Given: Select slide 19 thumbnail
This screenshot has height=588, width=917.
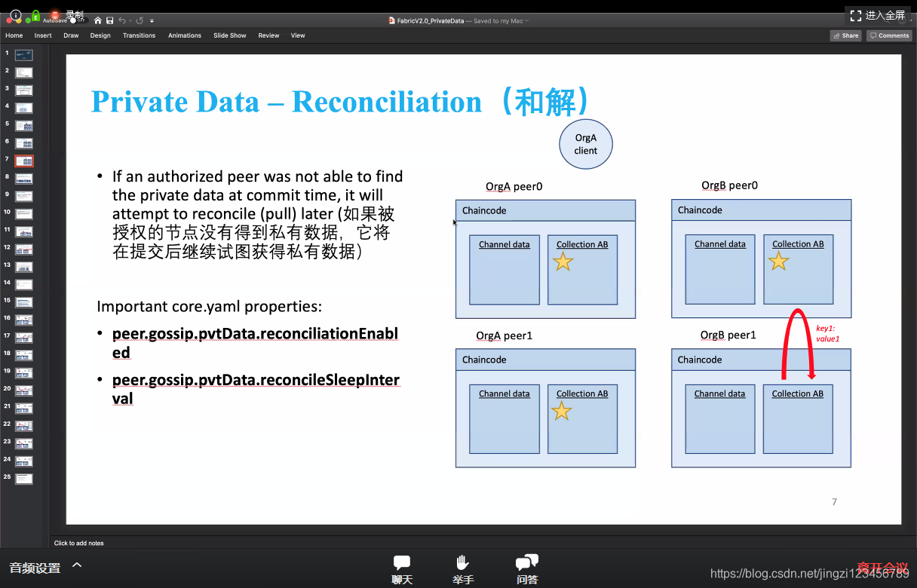Looking at the screenshot, I should click(x=24, y=372).
